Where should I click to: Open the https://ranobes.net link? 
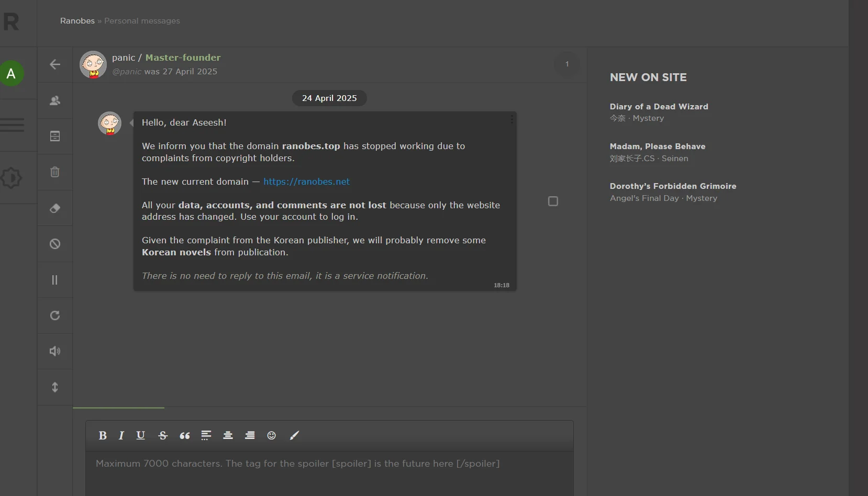pos(306,182)
